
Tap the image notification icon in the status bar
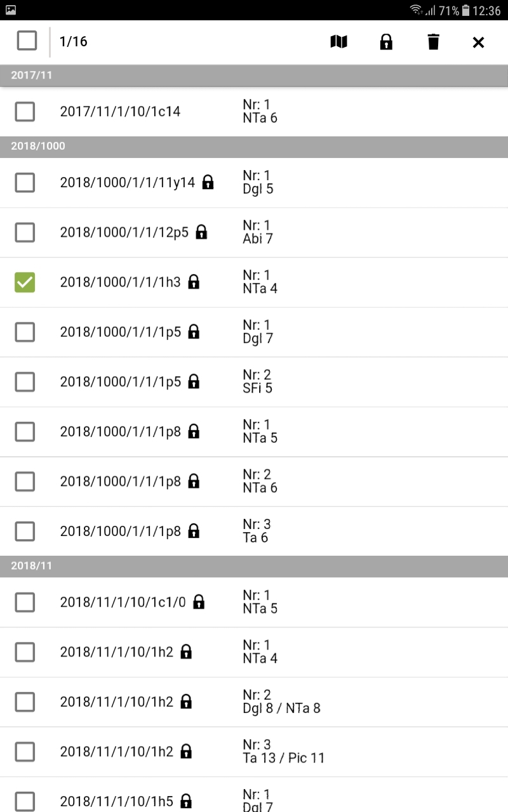[10, 10]
